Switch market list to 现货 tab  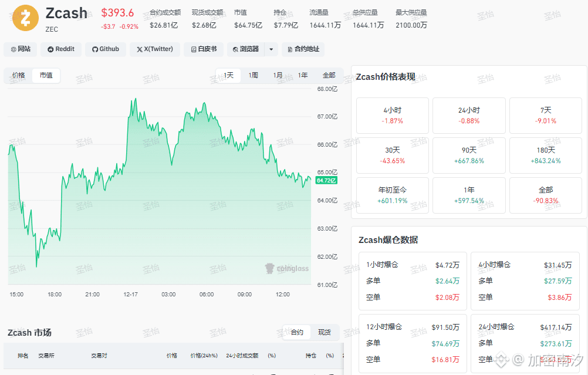pyautogui.click(x=325, y=332)
